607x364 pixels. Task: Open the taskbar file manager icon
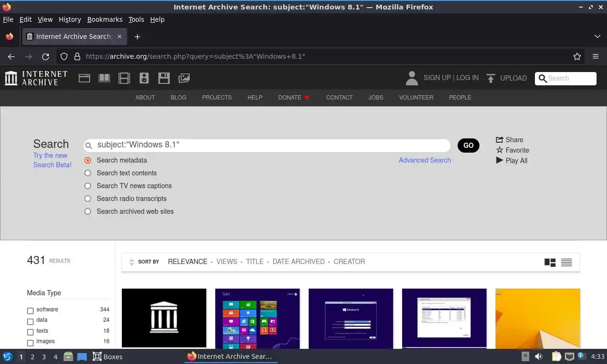point(68,356)
